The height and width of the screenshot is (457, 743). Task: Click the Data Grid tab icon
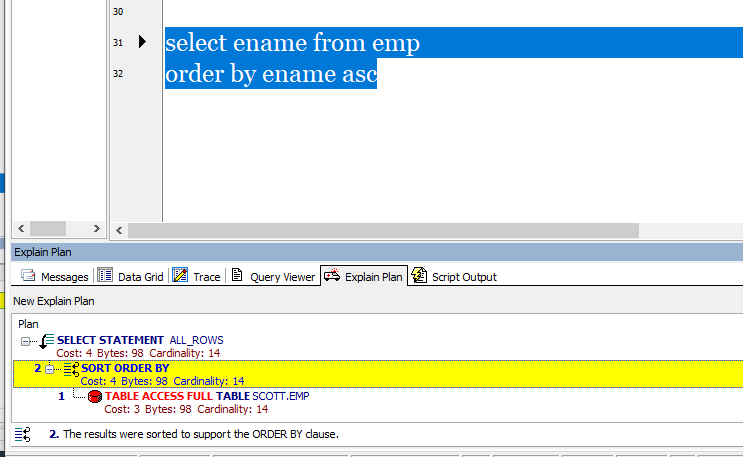tap(105, 275)
